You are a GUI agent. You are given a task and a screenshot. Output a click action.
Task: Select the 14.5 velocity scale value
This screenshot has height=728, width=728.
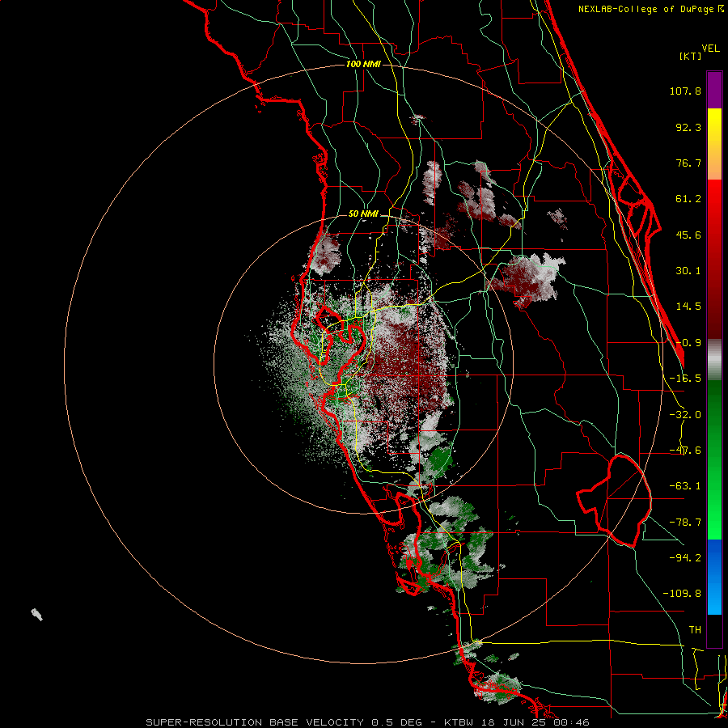coord(688,307)
